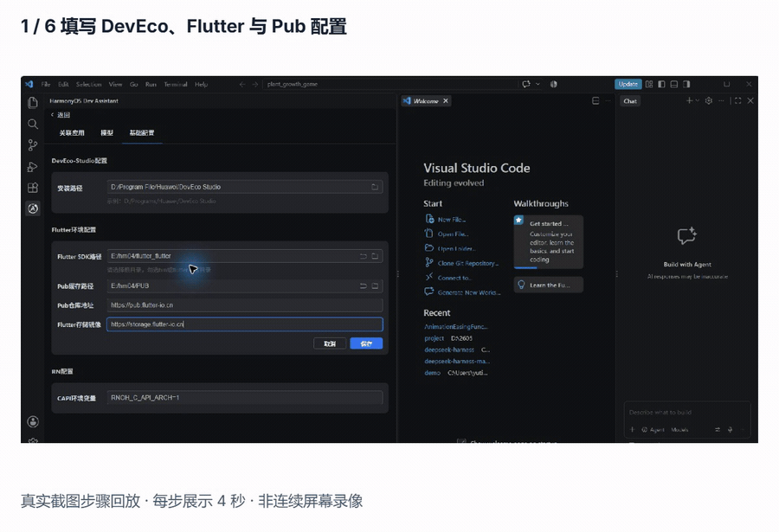The width and height of the screenshot is (779, 532).
Task: Browse for the DevEco Studio install folder
Action: (375, 187)
